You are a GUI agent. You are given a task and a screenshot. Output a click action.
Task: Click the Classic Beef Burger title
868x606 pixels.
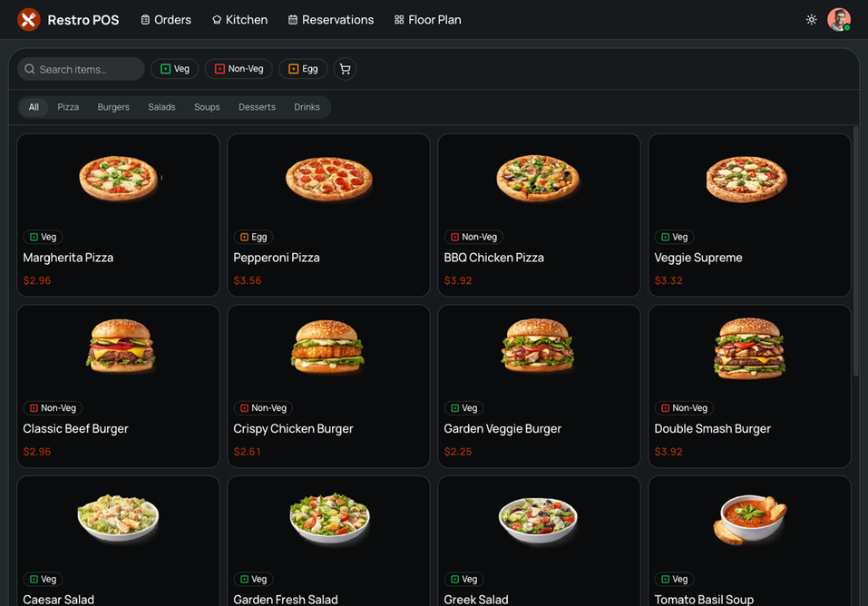pos(75,429)
